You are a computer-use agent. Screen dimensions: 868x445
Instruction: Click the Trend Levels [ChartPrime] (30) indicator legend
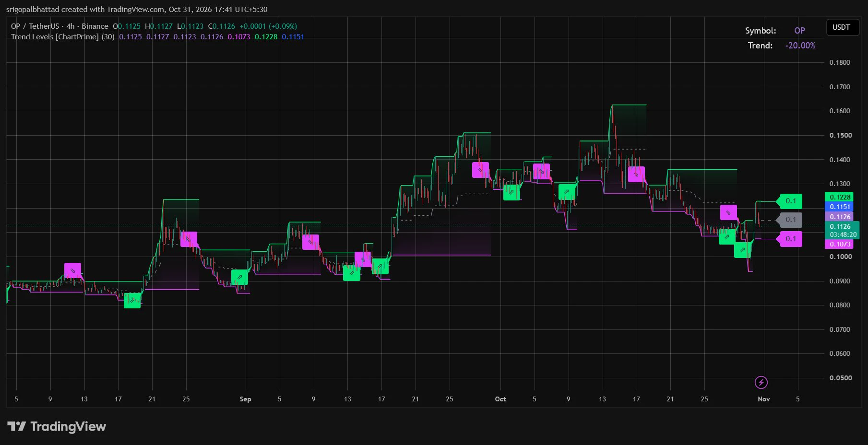(x=63, y=37)
